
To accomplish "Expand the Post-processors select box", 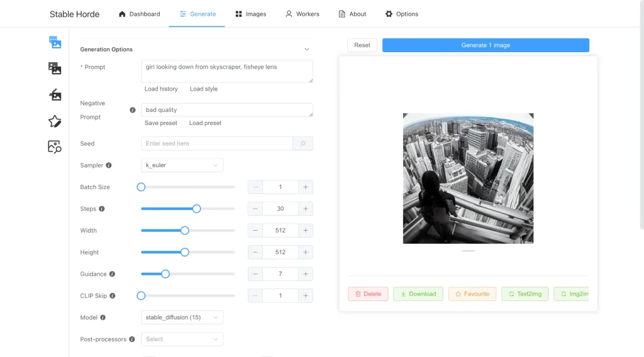I will tap(182, 339).
